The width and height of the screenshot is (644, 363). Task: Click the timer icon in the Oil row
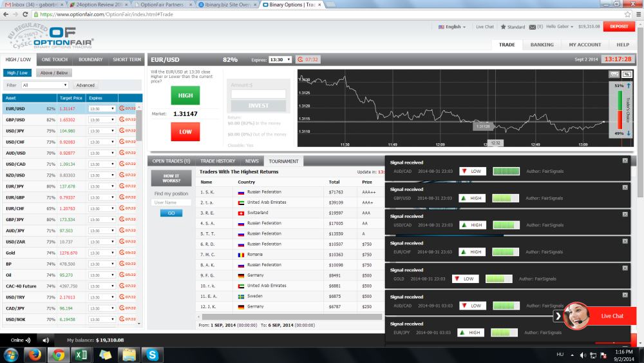(122, 275)
